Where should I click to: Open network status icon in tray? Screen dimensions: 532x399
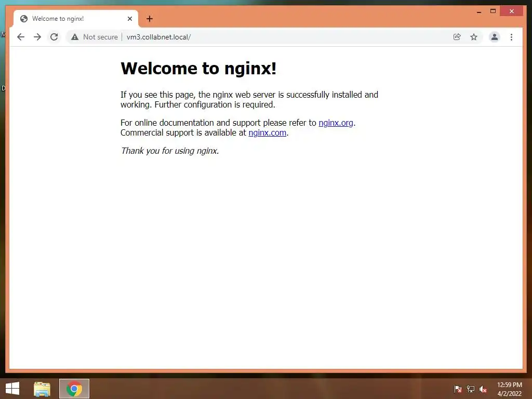[x=471, y=389]
